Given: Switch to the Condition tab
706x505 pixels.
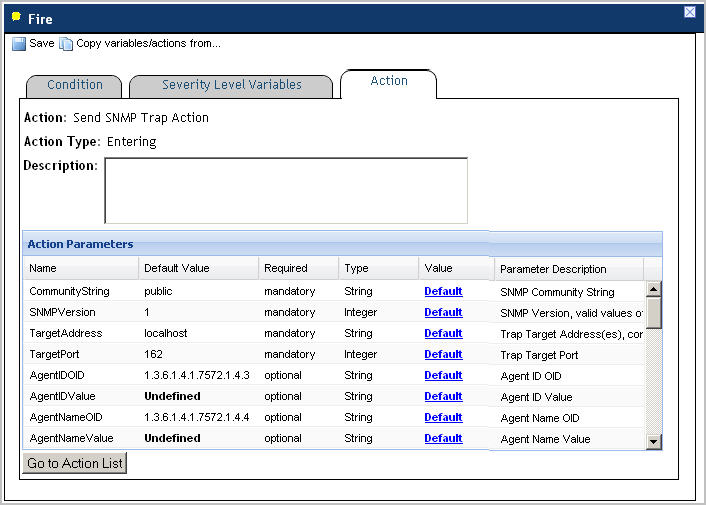Looking at the screenshot, I should [75, 86].
